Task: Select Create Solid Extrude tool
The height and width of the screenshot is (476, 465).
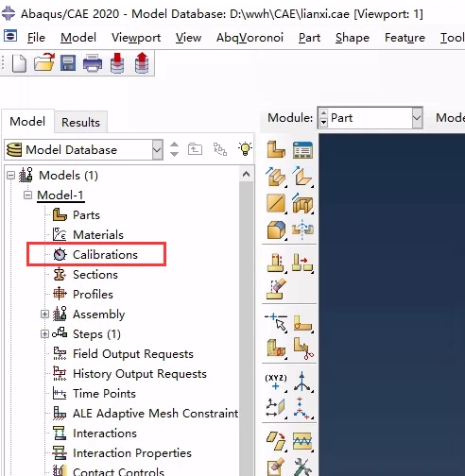Action: pyautogui.click(x=276, y=177)
